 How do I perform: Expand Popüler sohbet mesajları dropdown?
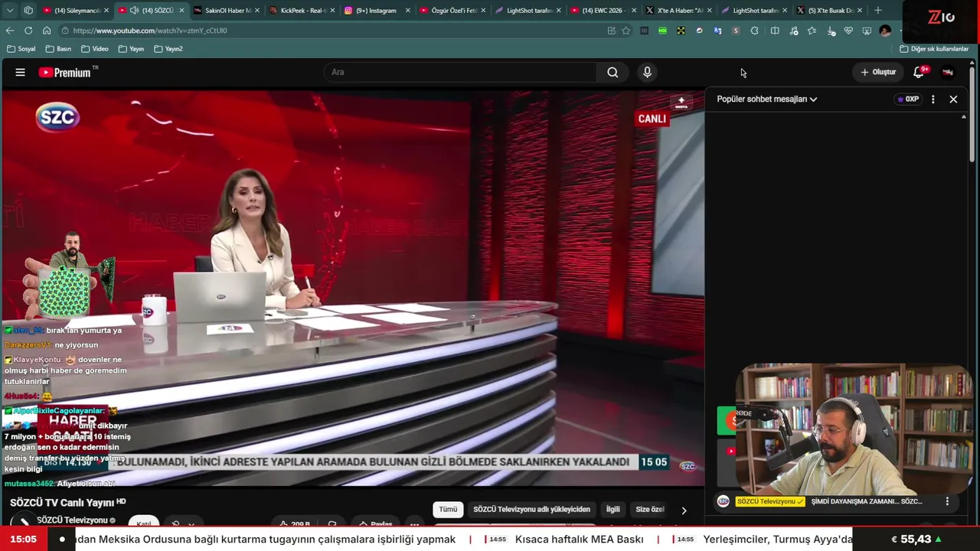tap(766, 99)
